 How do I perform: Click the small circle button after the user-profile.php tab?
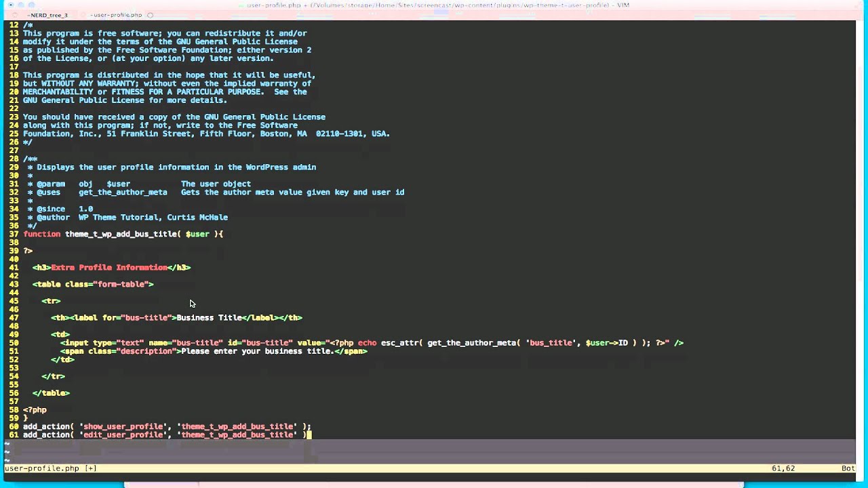tap(150, 15)
